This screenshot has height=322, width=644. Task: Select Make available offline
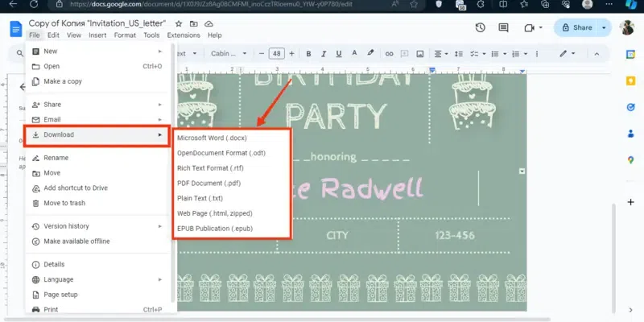(97, 242)
